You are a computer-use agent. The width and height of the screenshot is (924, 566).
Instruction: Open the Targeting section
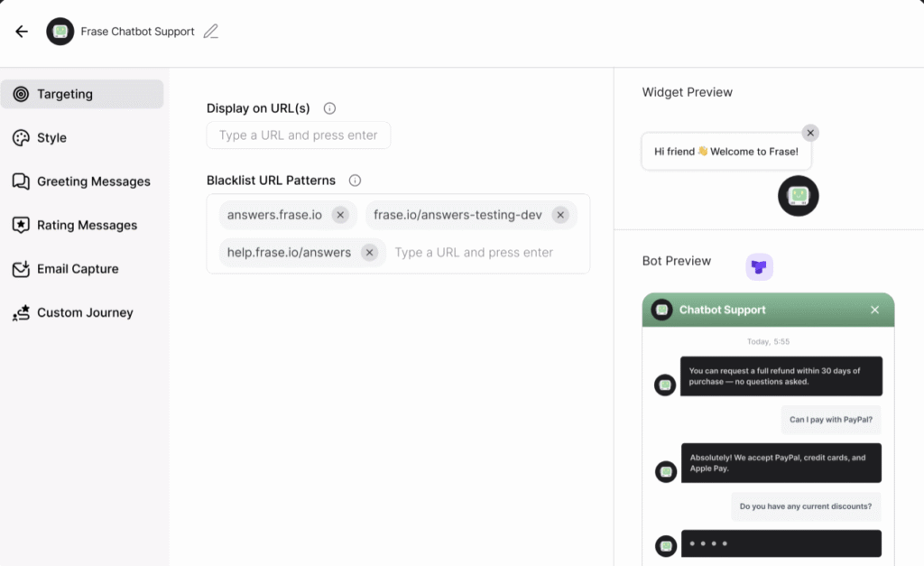(82, 94)
